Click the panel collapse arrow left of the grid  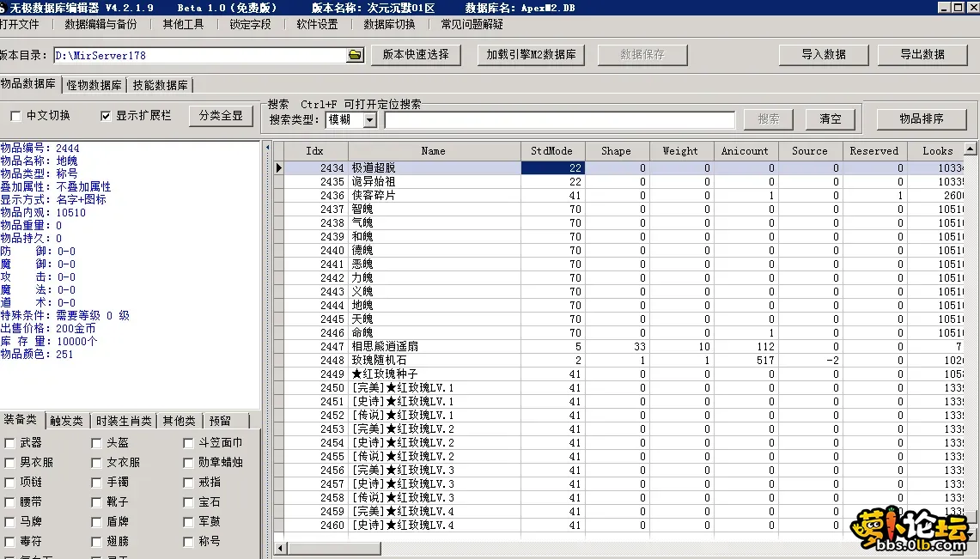coord(267,148)
